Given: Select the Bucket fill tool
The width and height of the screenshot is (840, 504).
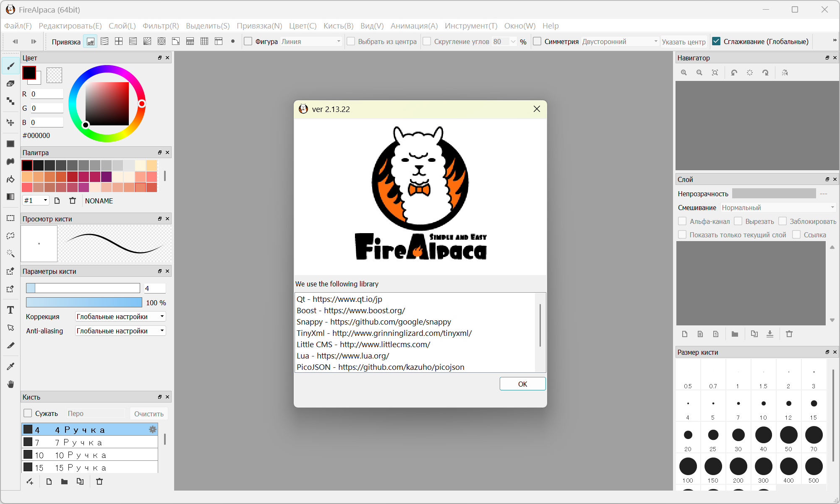Looking at the screenshot, I should point(10,179).
